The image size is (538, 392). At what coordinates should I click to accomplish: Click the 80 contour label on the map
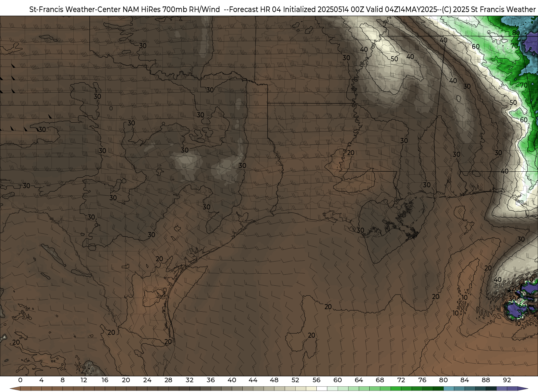[516, 33]
